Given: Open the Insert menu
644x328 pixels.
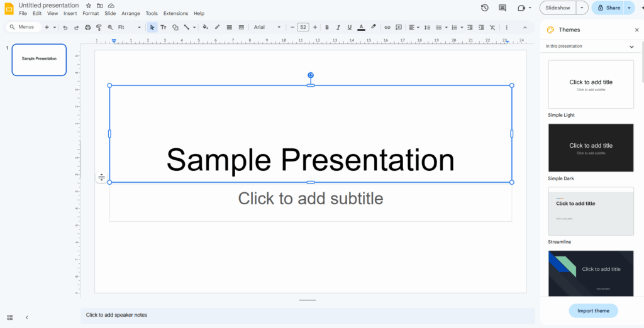Looking at the screenshot, I should [70, 13].
